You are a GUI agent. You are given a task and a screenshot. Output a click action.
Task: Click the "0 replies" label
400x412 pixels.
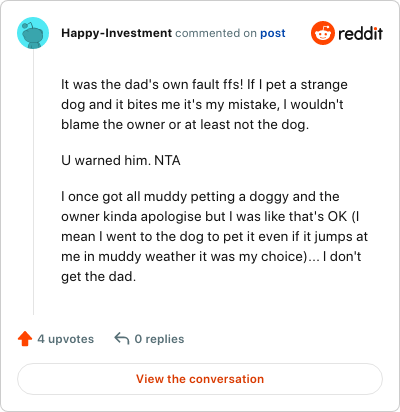coord(159,339)
